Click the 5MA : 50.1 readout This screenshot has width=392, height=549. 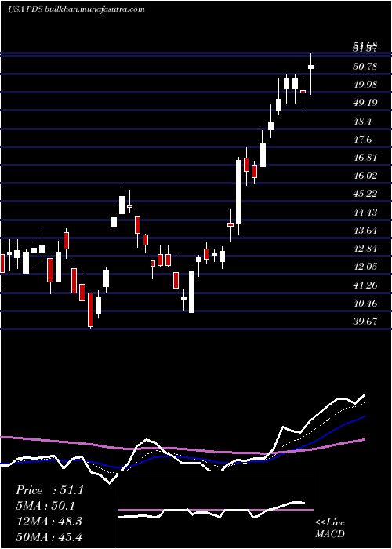click(45, 506)
